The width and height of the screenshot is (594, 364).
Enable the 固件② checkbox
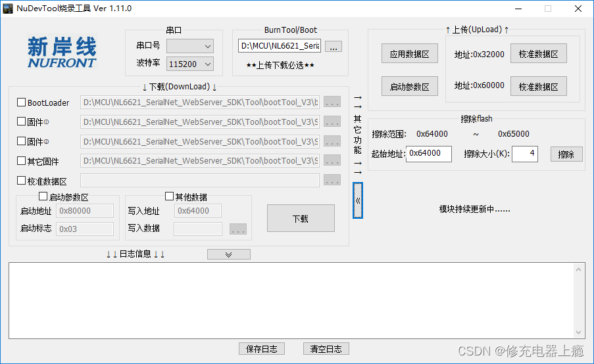point(21,141)
